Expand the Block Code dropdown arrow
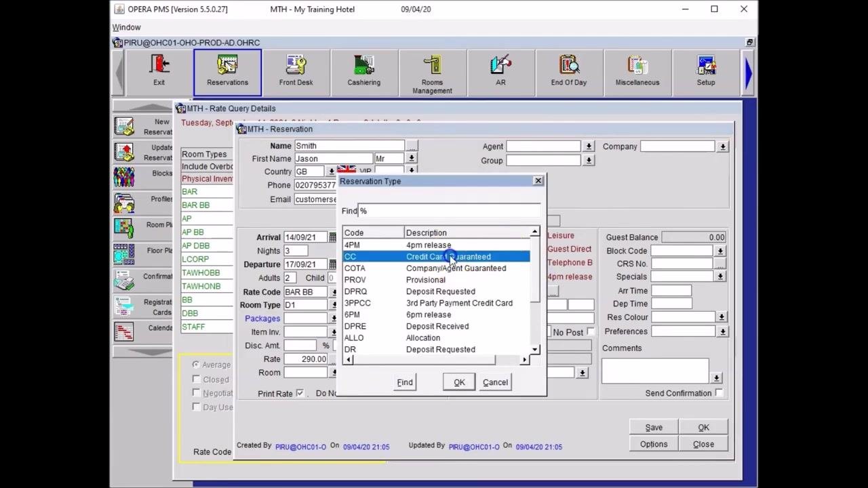 click(x=720, y=251)
